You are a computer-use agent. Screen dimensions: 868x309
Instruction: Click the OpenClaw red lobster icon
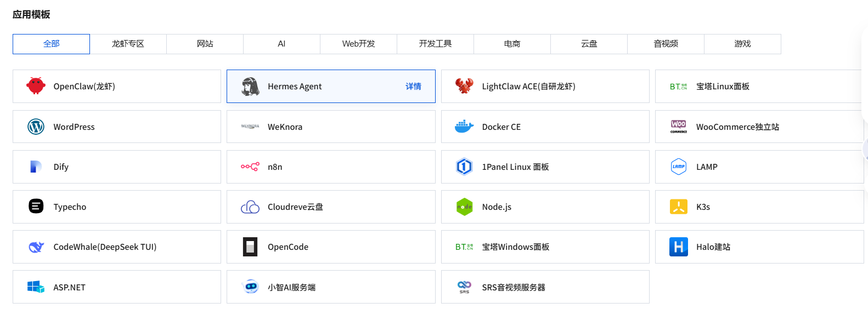click(x=36, y=86)
